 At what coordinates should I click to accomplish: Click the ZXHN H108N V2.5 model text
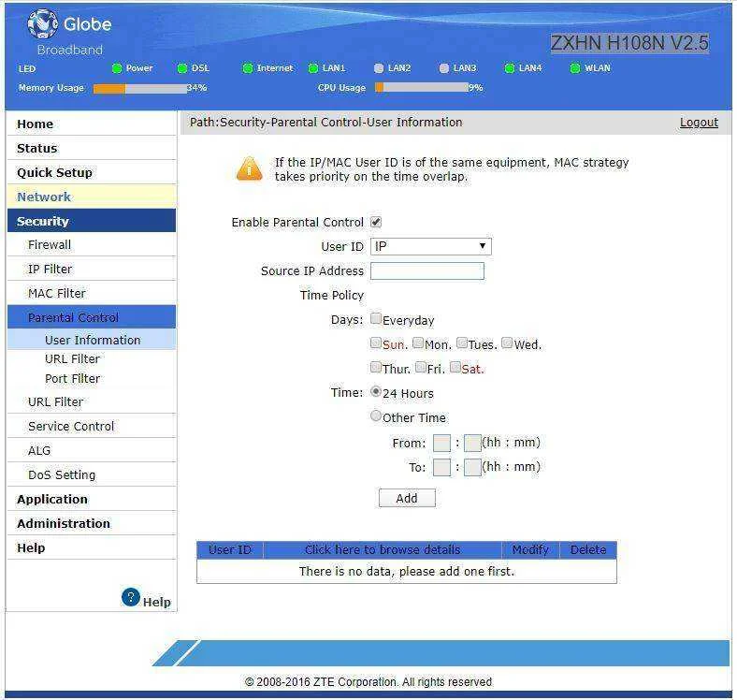point(629,43)
